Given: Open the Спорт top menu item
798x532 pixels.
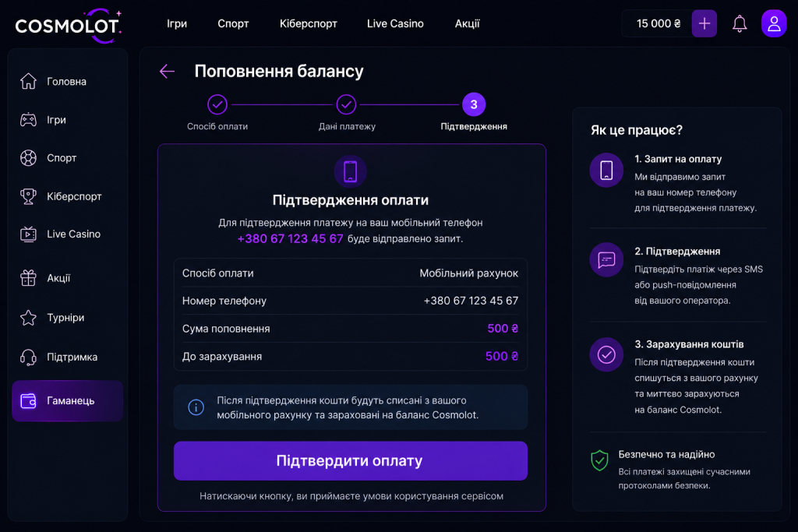Looking at the screenshot, I should point(233,24).
